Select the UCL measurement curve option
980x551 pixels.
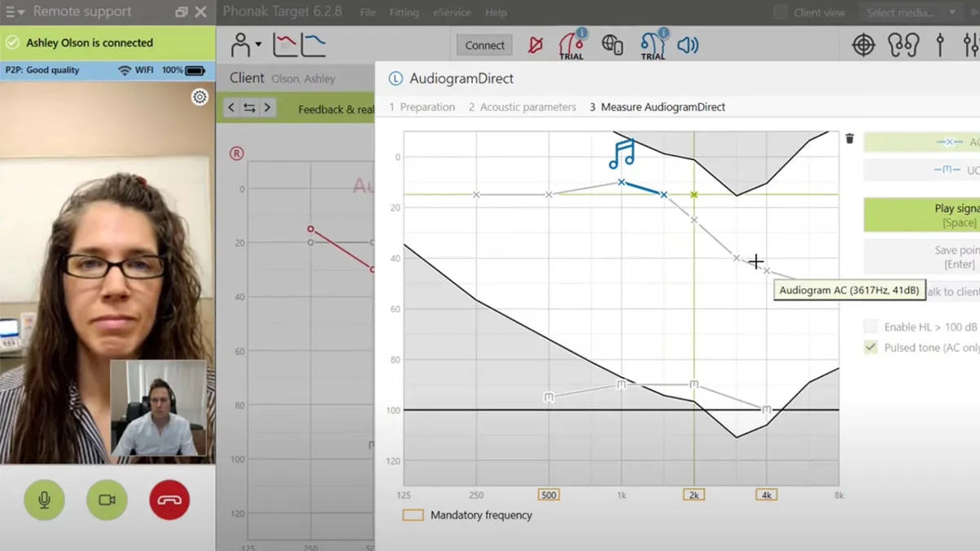click(x=921, y=170)
